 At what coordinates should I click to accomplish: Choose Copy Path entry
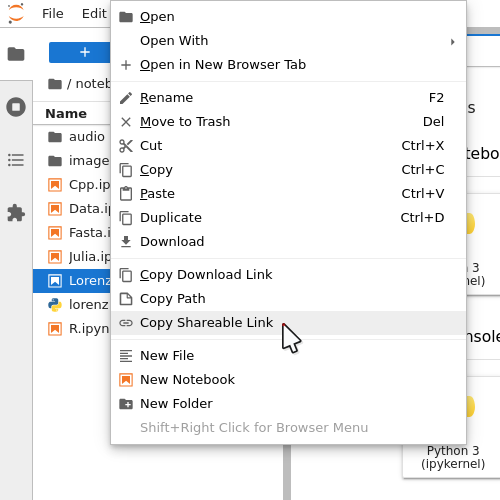288,299
